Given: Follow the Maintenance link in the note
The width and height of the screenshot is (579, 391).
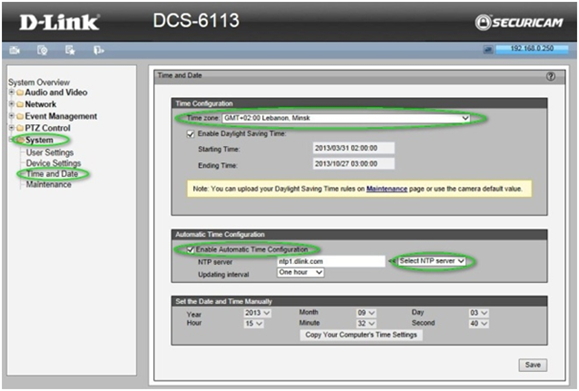Looking at the screenshot, I should pyautogui.click(x=387, y=189).
